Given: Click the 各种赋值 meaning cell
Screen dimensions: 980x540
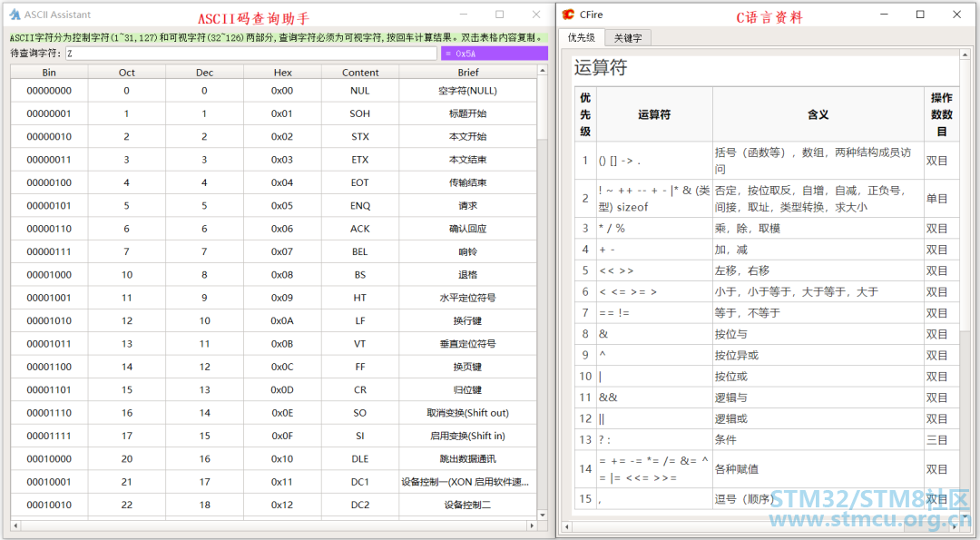Looking at the screenshot, I should 818,469.
